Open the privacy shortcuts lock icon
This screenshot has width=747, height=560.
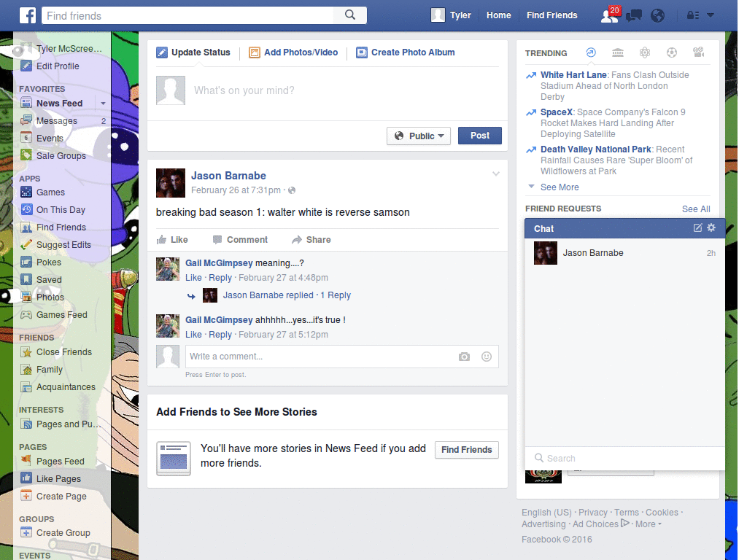[693, 15]
